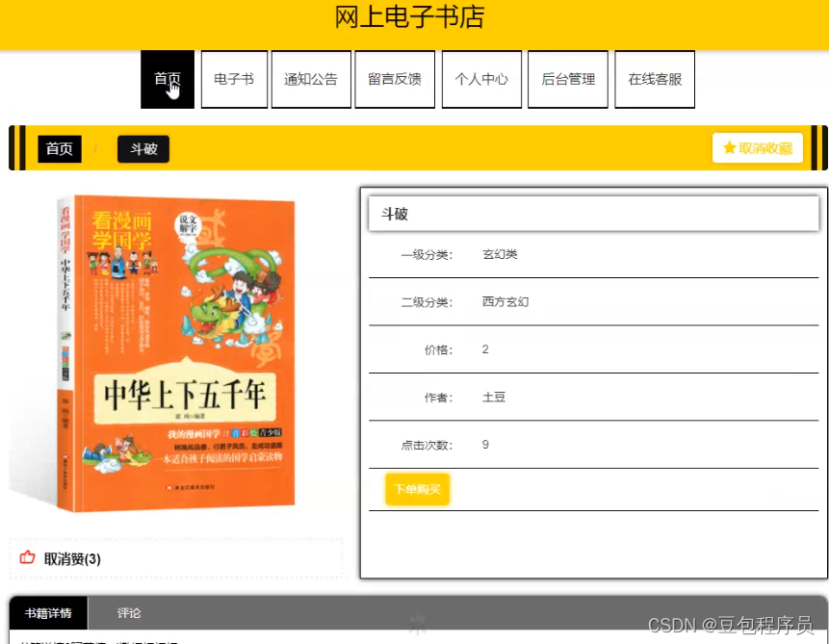Click the 首页 breadcrumb link
The height and width of the screenshot is (644, 829).
click(60, 148)
